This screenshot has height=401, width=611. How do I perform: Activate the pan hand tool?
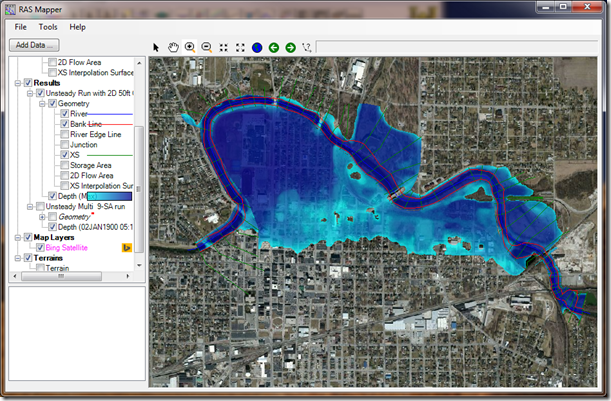[x=173, y=47]
